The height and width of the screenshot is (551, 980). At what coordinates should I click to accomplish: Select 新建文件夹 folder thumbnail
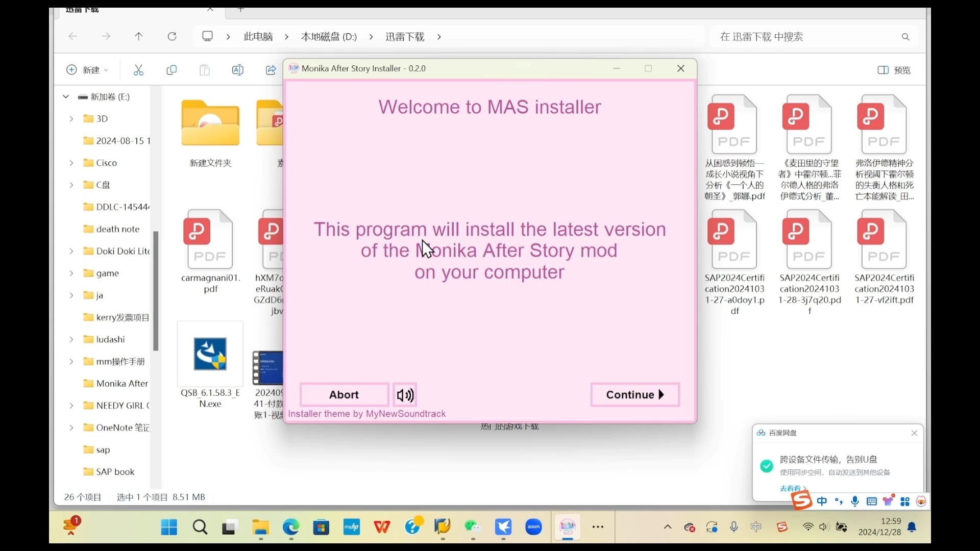[x=210, y=134]
